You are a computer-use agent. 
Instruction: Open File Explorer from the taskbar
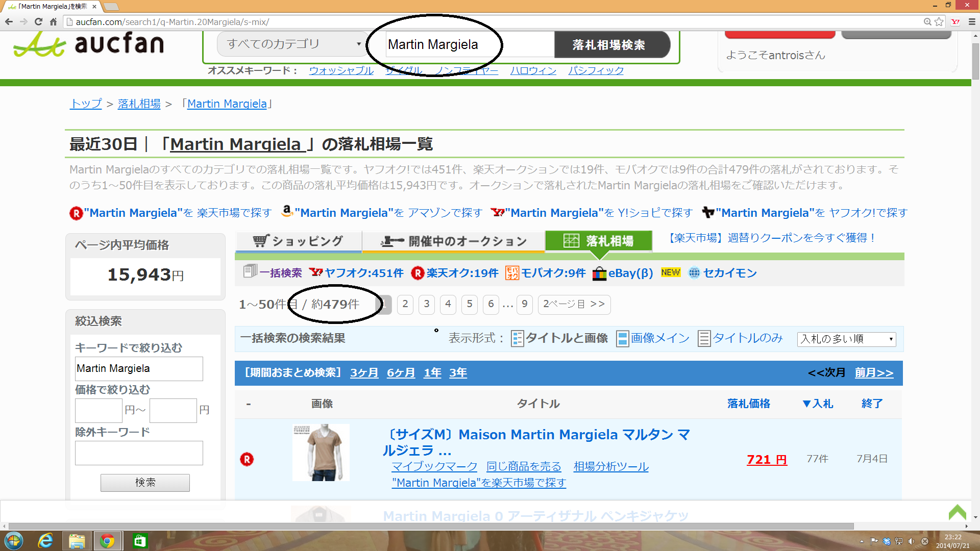click(77, 541)
